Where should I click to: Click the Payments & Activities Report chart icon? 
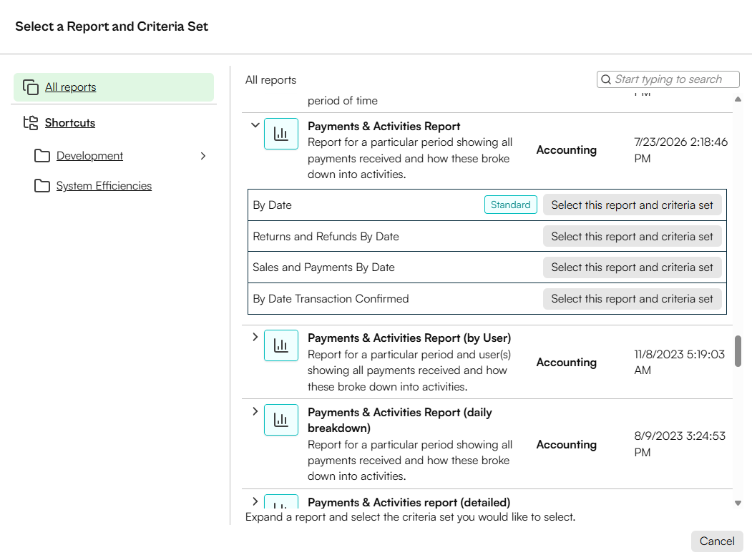pos(281,134)
